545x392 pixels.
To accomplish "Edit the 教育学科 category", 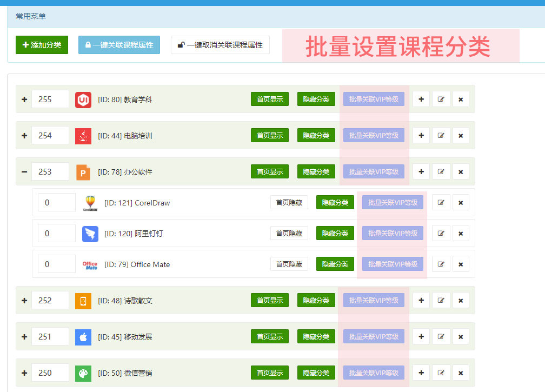I will pyautogui.click(x=441, y=99).
